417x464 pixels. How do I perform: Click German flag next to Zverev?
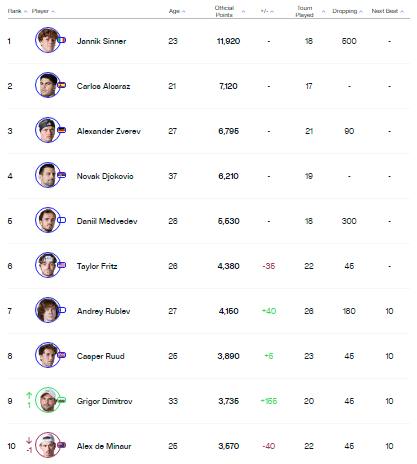[x=62, y=130]
